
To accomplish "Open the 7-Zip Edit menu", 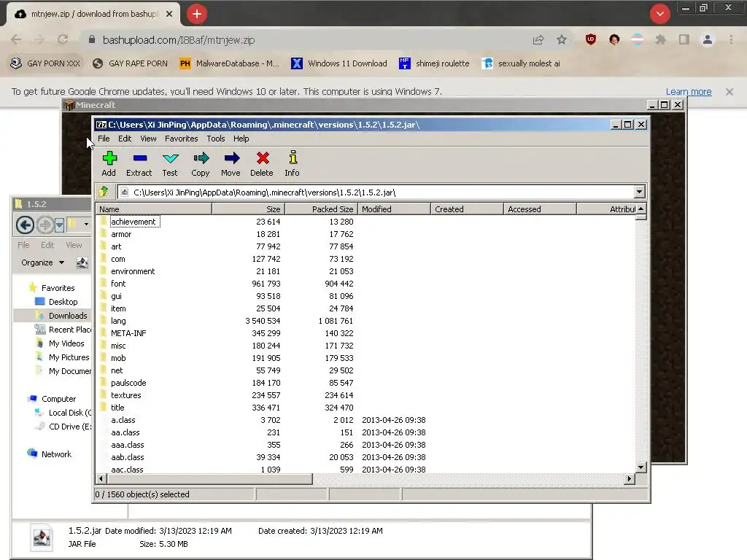I will coord(125,139).
